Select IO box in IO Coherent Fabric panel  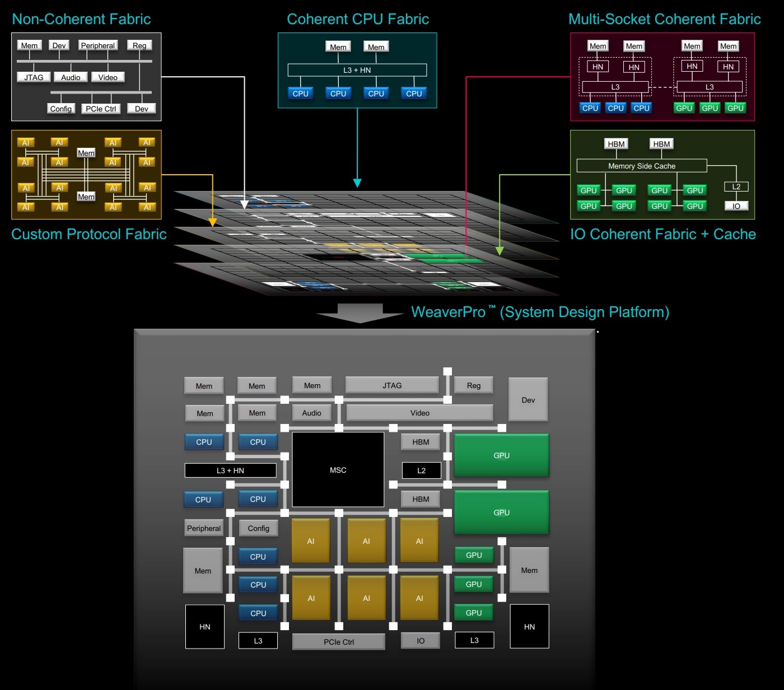pos(736,206)
